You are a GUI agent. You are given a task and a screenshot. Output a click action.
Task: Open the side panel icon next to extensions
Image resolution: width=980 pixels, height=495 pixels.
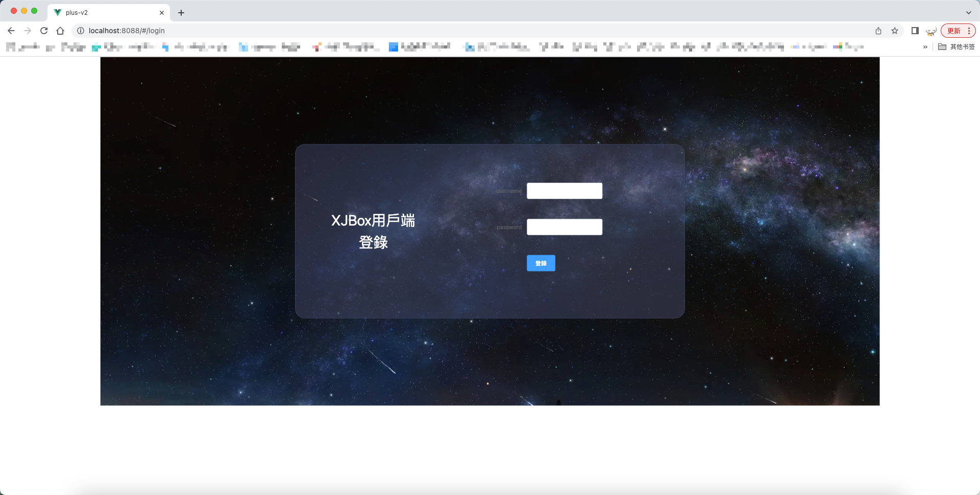tap(914, 31)
